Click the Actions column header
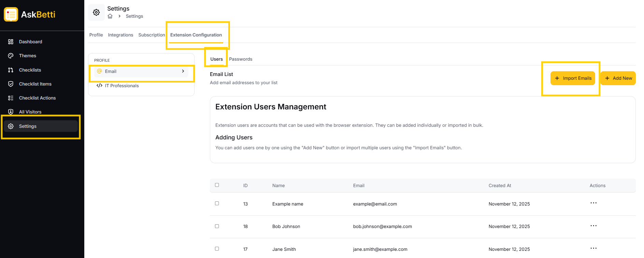Viewport: 644px width, 258px height. (x=597, y=185)
